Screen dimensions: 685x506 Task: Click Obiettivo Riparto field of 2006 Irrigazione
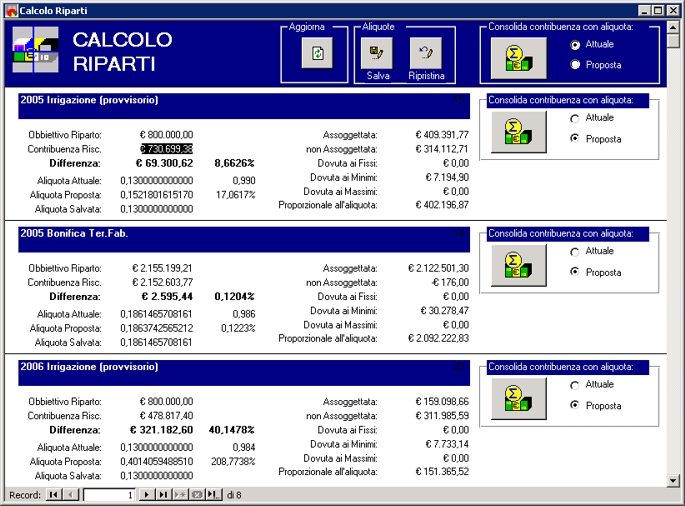coord(166,400)
